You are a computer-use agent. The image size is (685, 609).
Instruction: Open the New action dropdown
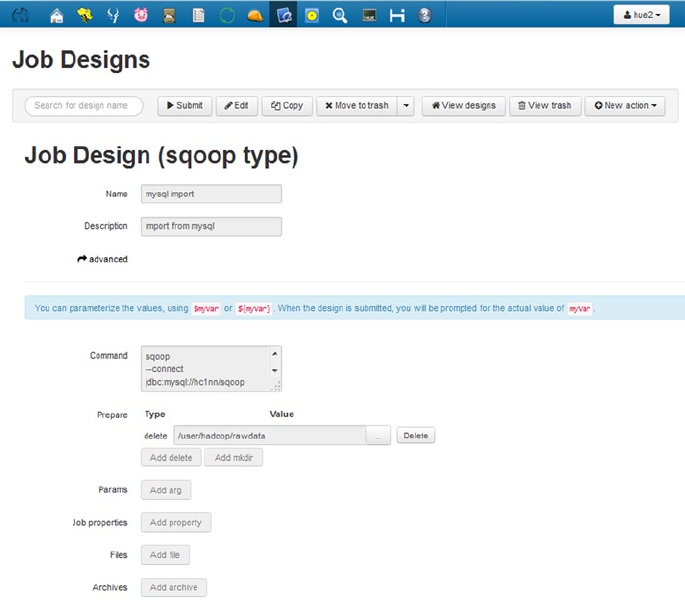pos(625,106)
